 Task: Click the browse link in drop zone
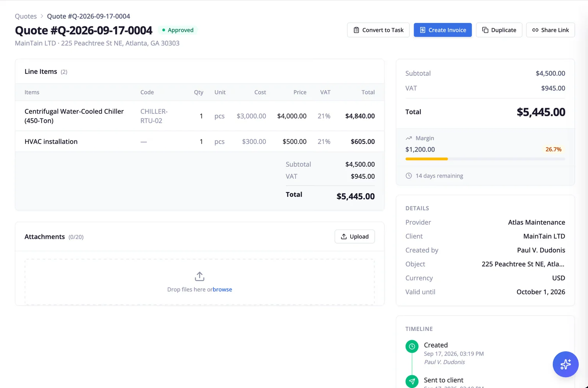click(222, 289)
